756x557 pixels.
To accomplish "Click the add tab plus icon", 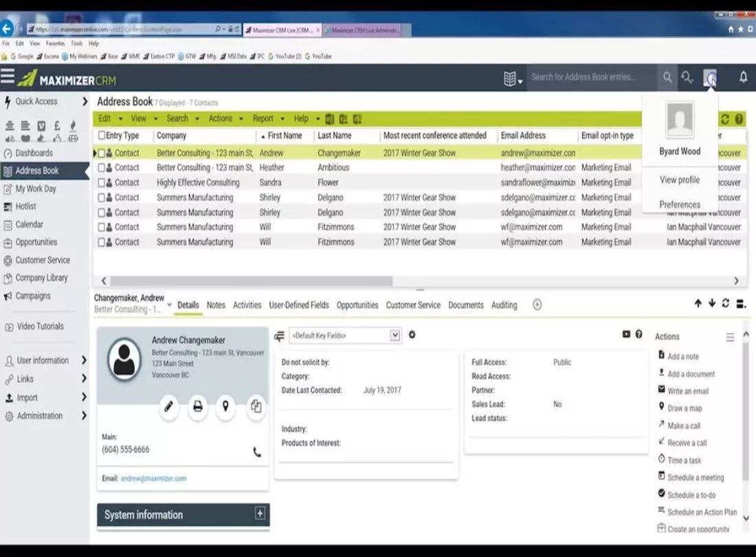I will point(537,305).
